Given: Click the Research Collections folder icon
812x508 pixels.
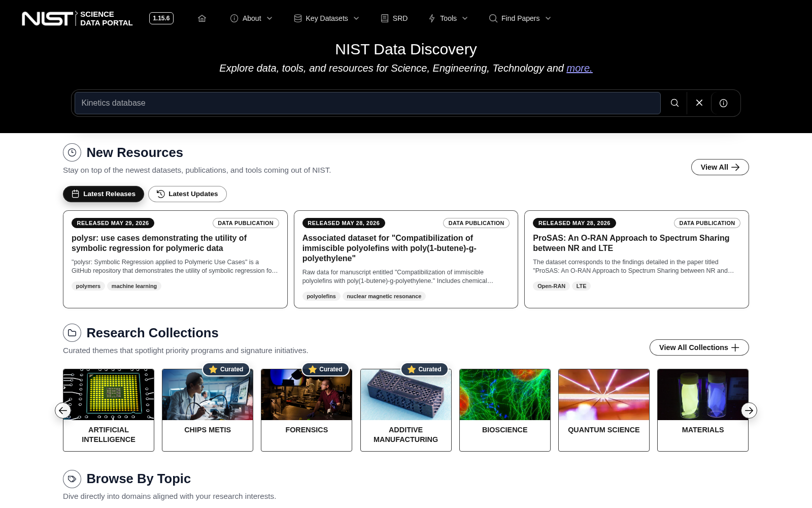Looking at the screenshot, I should pos(72,333).
